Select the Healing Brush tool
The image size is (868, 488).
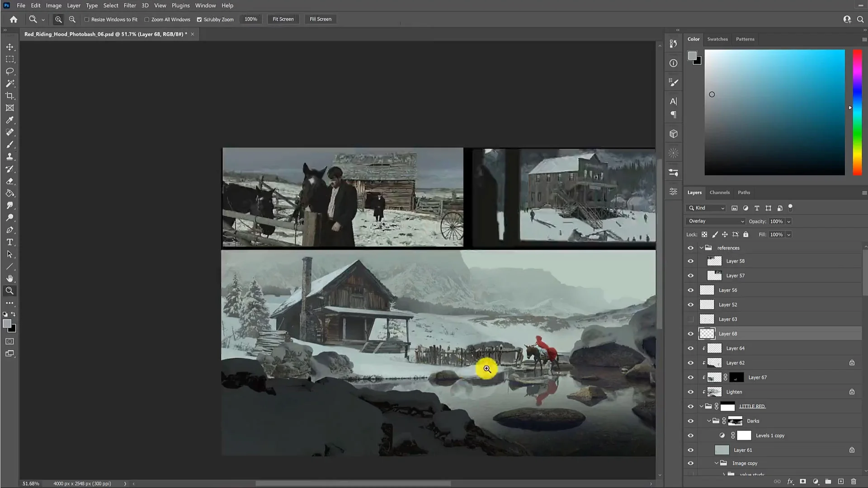[x=9, y=132]
